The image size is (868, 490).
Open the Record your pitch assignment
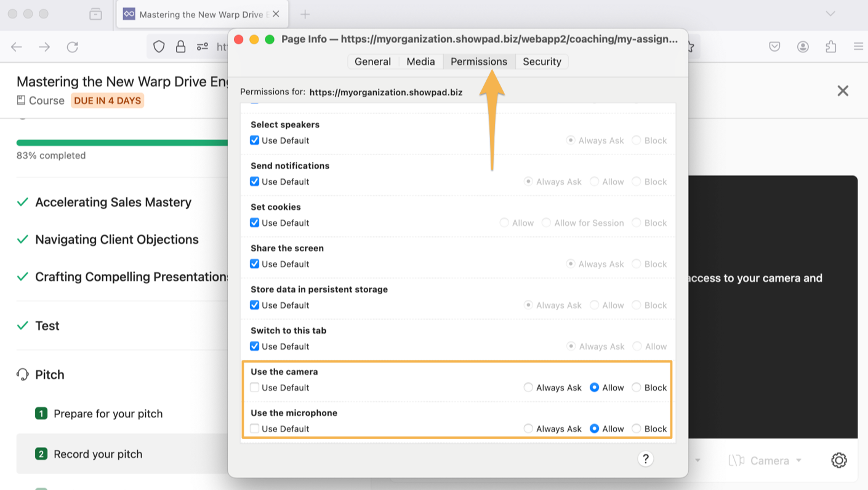pos(98,454)
